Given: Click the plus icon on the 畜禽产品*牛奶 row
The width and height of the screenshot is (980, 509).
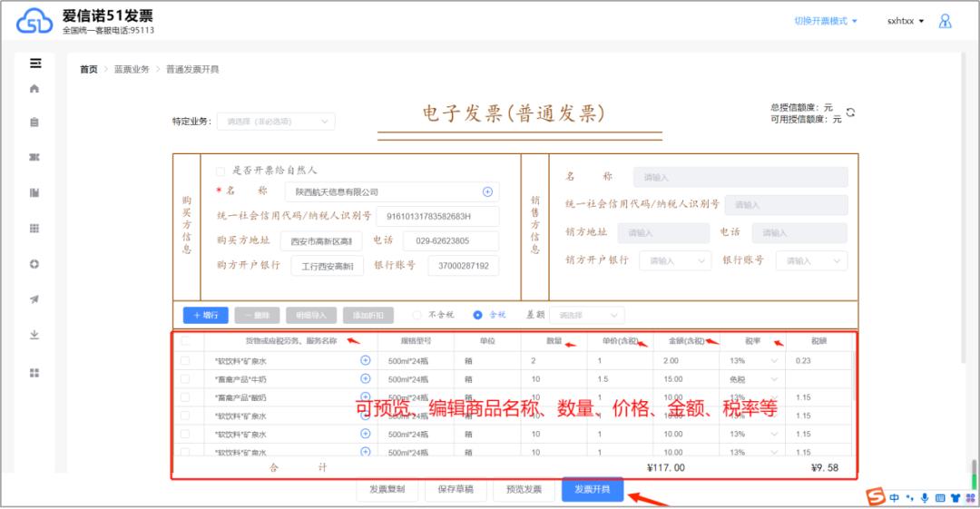Looking at the screenshot, I should point(366,378).
